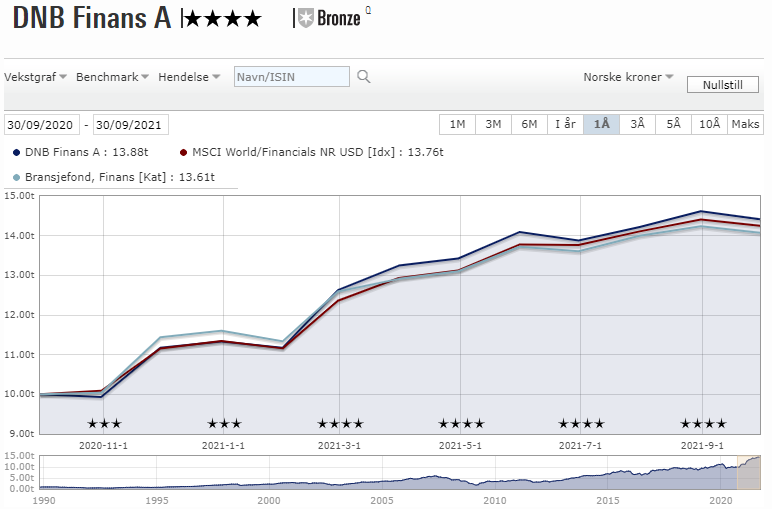Click the Nullstill reset button
Viewport: 772px width, 509px height.
pos(722,85)
